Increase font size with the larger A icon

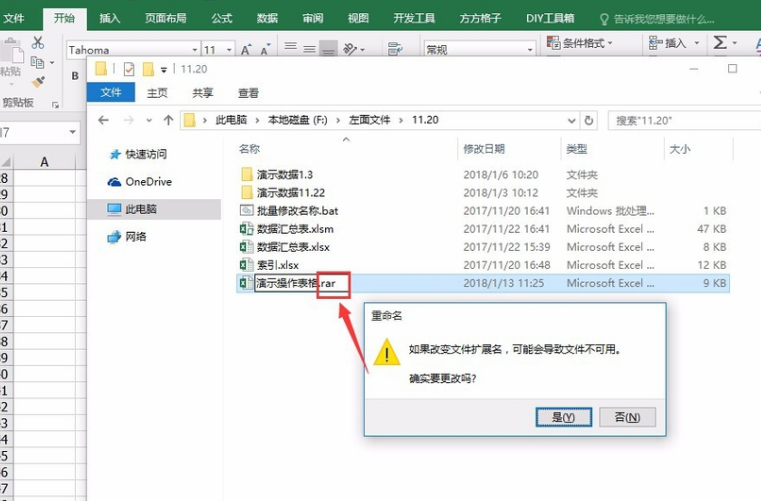coord(246,50)
